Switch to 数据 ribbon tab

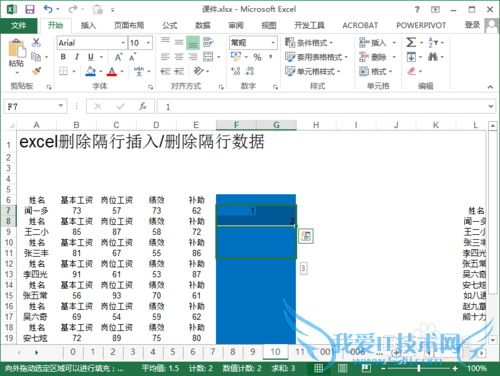(203, 25)
